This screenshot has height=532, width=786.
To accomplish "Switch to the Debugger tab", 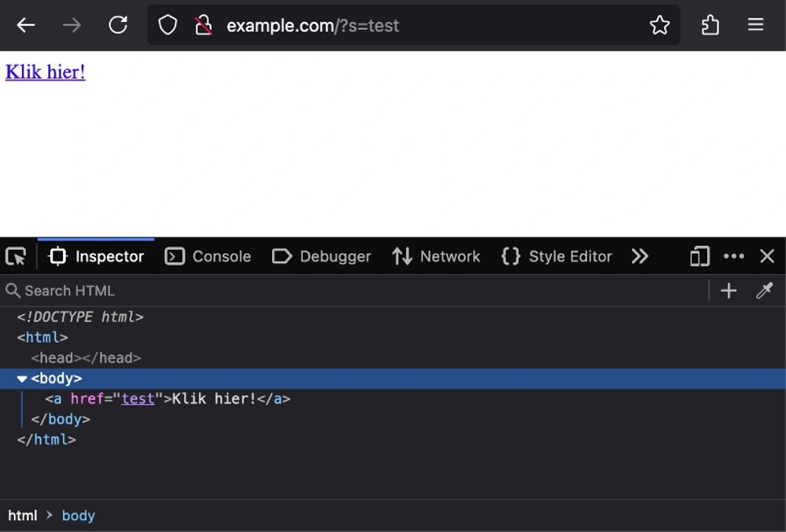I will pos(321,256).
